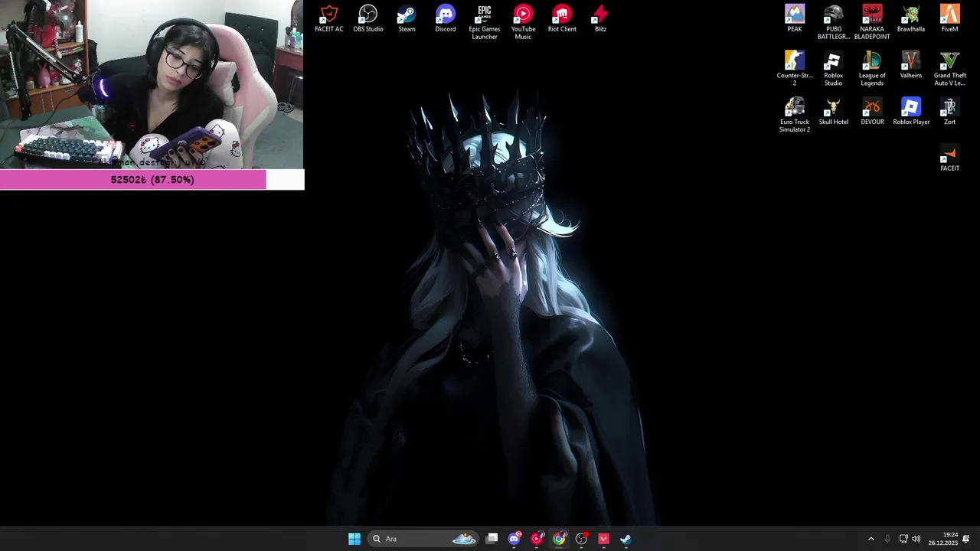This screenshot has height=551, width=980.
Task: Select the Counter-Strike 2 icon
Action: tap(795, 69)
